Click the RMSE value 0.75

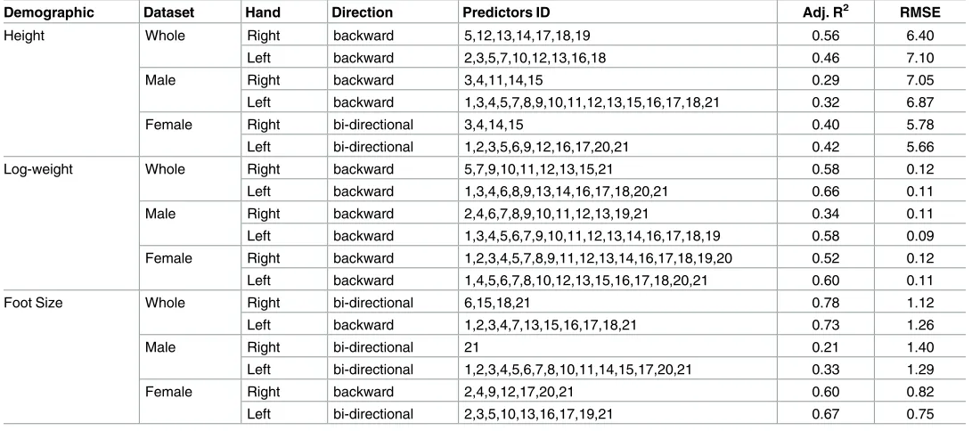(x=920, y=414)
